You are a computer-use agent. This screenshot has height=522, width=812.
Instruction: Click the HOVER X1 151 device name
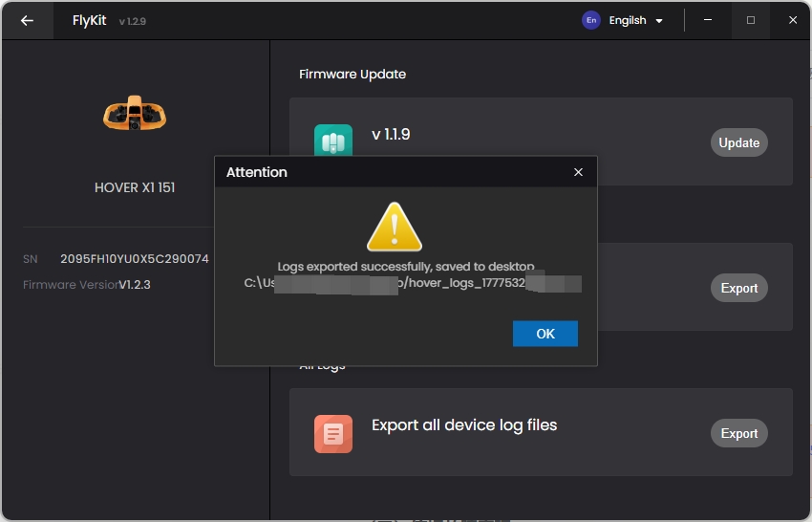point(135,187)
